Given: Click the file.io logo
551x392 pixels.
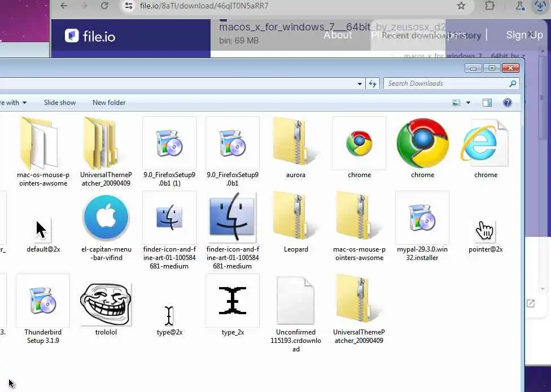Looking at the screenshot, I should pos(90,36).
